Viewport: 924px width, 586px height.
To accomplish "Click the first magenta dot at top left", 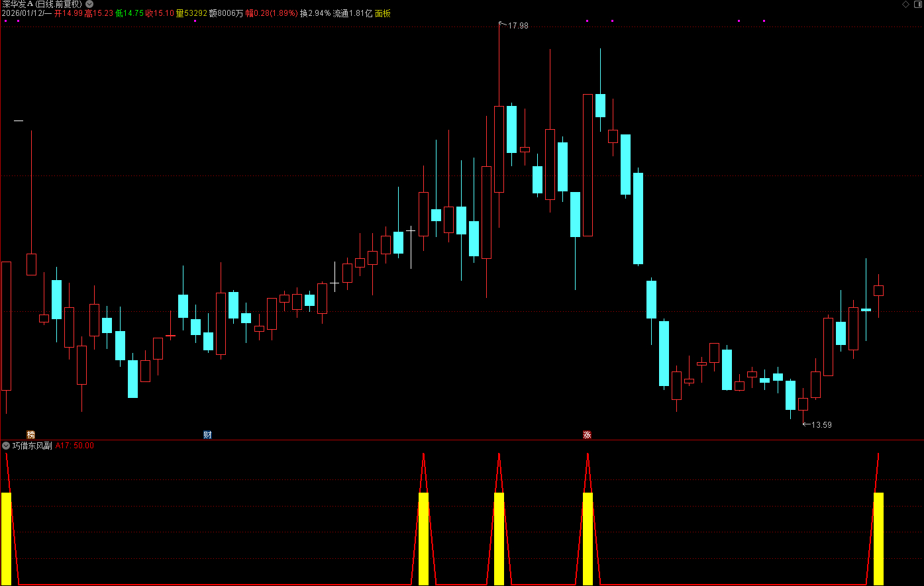I will [5, 21].
